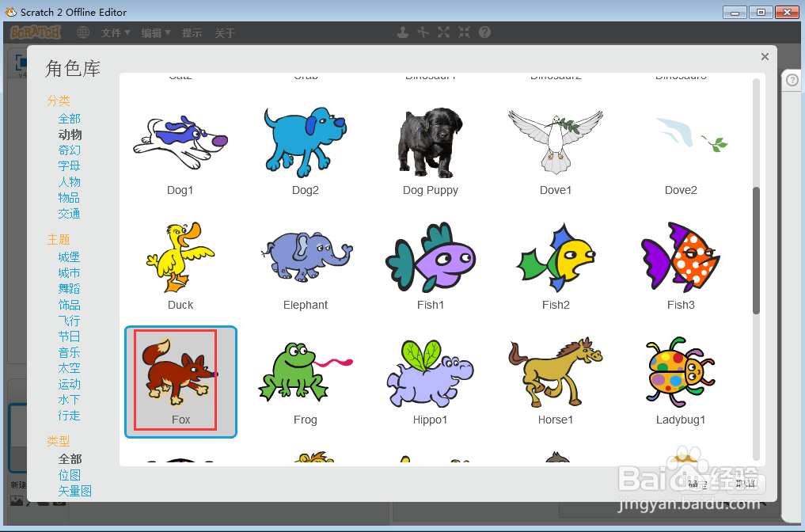This screenshot has height=532, width=805.
Task: Click the library vertical scrollbar thumb
Action: (x=756, y=251)
